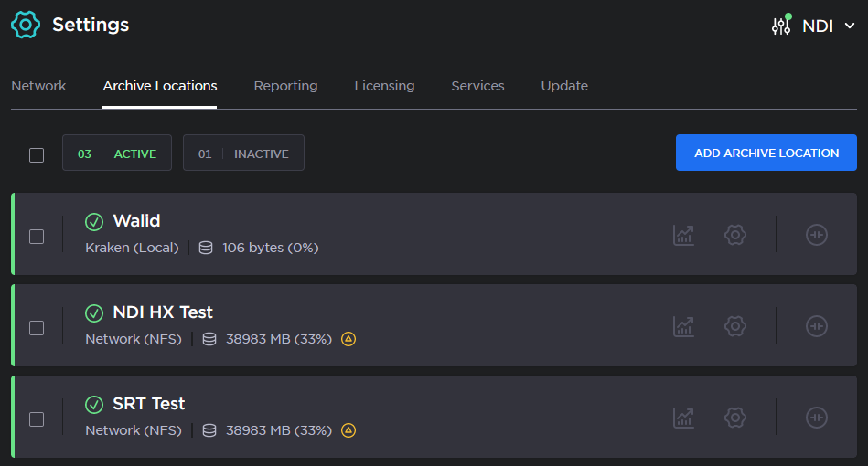Click warning icon on SRT Test row
868x466 pixels.
(x=348, y=430)
